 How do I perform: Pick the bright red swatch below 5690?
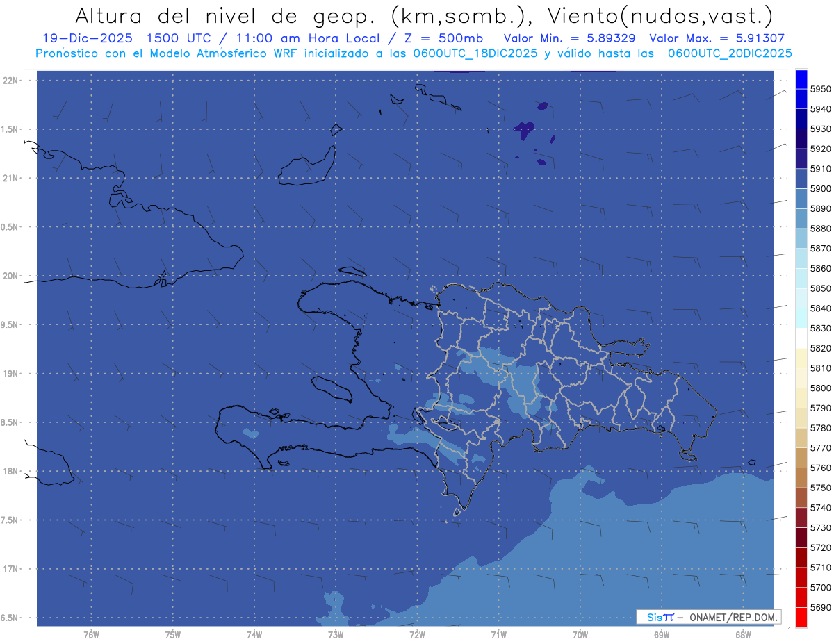click(x=801, y=617)
